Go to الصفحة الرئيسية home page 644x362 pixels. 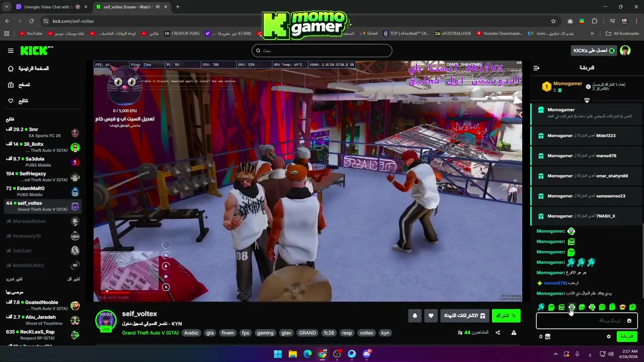(28, 68)
